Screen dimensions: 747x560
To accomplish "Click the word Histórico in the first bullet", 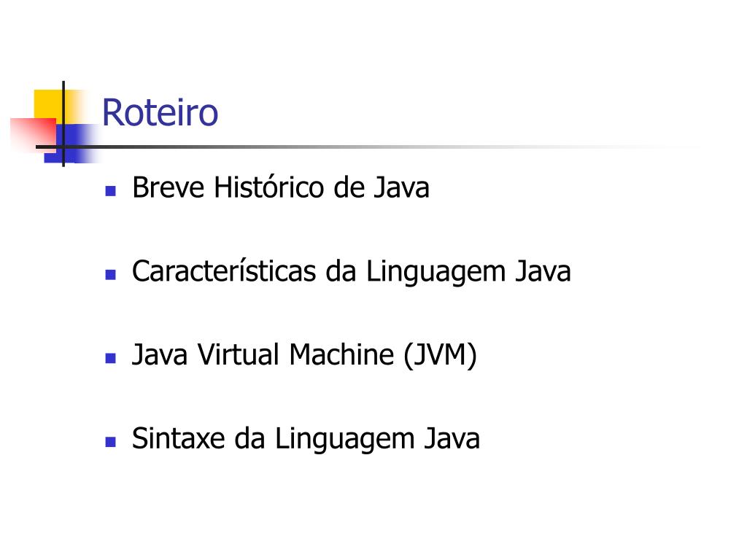I will point(269,187).
